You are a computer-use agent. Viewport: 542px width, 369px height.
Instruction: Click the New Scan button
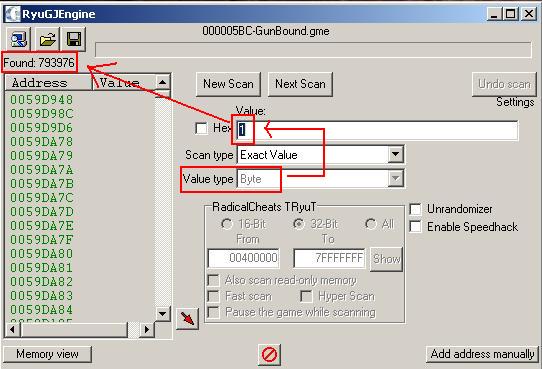(228, 84)
